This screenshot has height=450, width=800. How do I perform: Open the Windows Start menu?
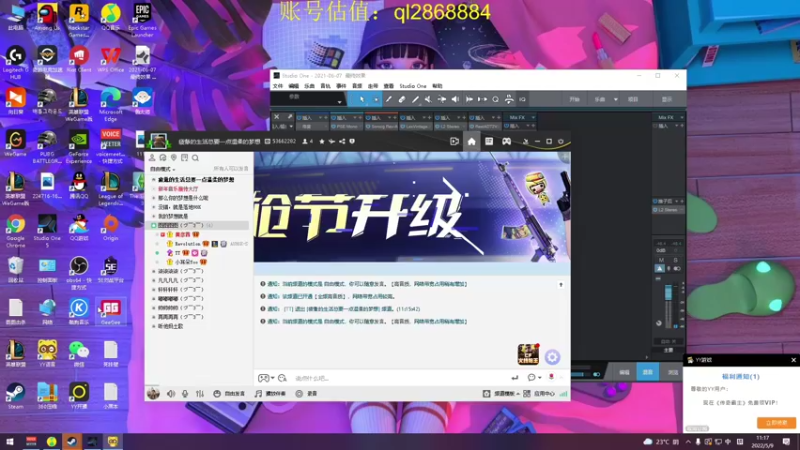point(10,441)
